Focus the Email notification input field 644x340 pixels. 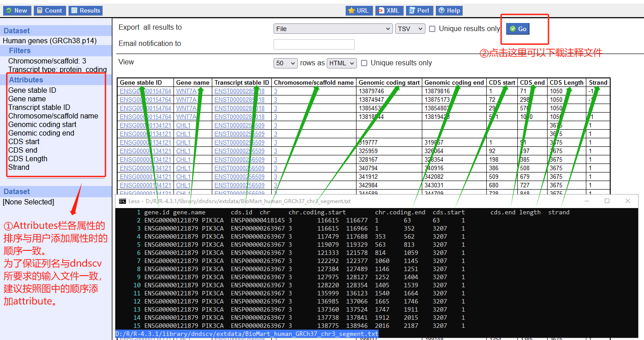(x=314, y=44)
